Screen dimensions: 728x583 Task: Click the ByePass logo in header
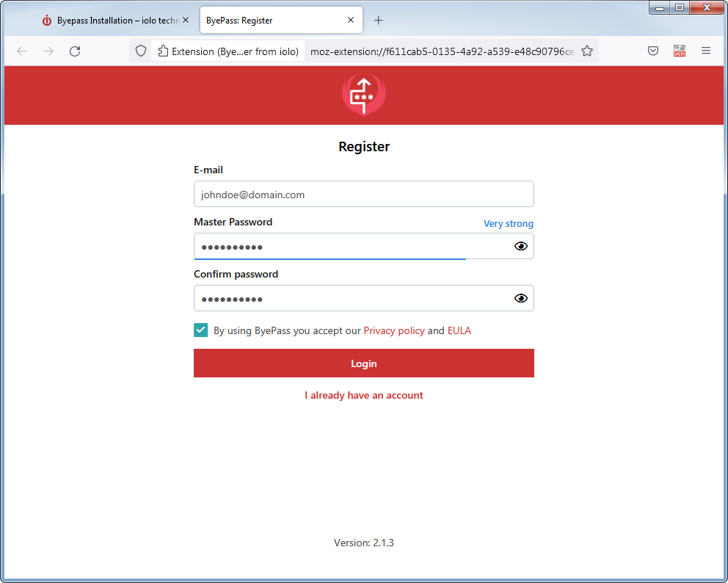click(364, 95)
